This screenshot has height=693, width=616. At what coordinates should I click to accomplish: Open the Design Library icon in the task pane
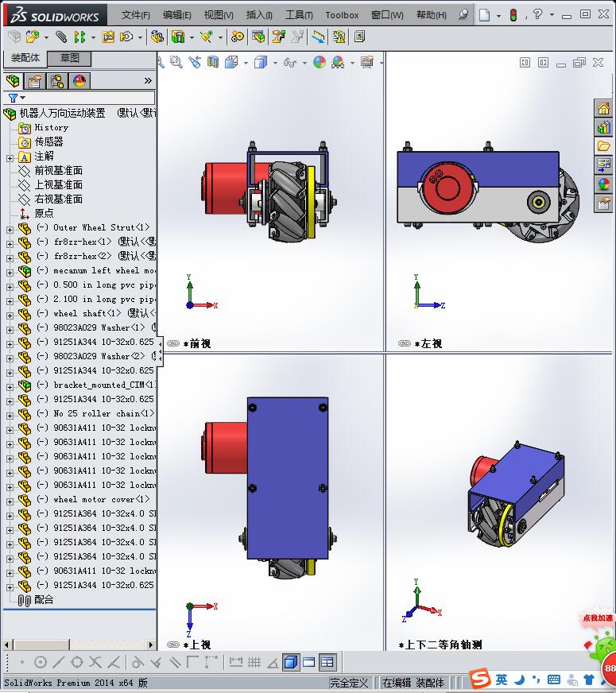pyautogui.click(x=603, y=127)
